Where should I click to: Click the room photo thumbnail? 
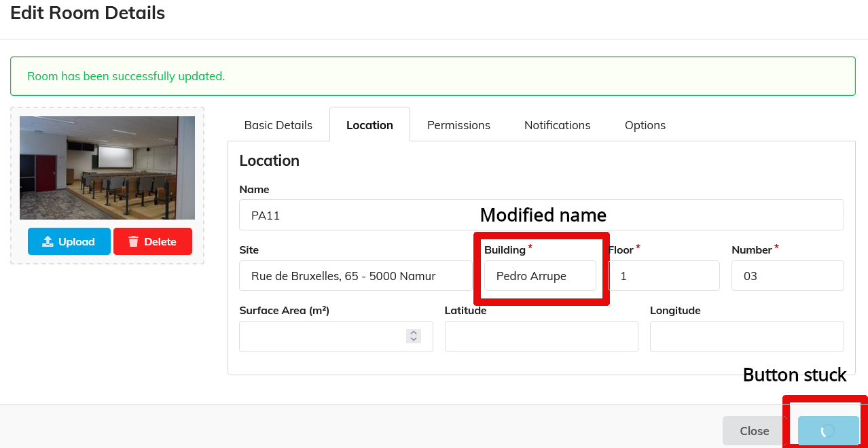coord(107,168)
